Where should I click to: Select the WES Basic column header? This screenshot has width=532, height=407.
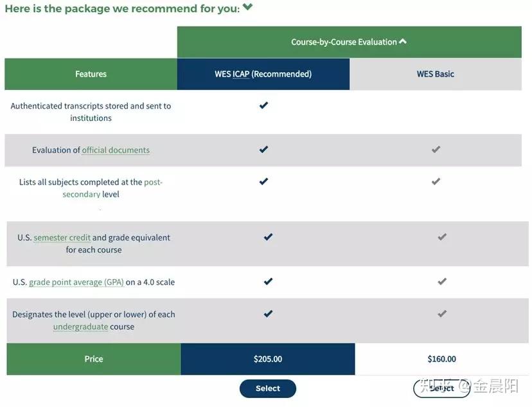[x=436, y=74]
